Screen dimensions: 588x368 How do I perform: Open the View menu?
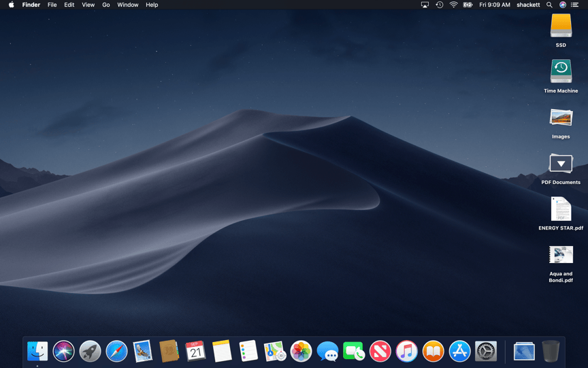coord(88,5)
